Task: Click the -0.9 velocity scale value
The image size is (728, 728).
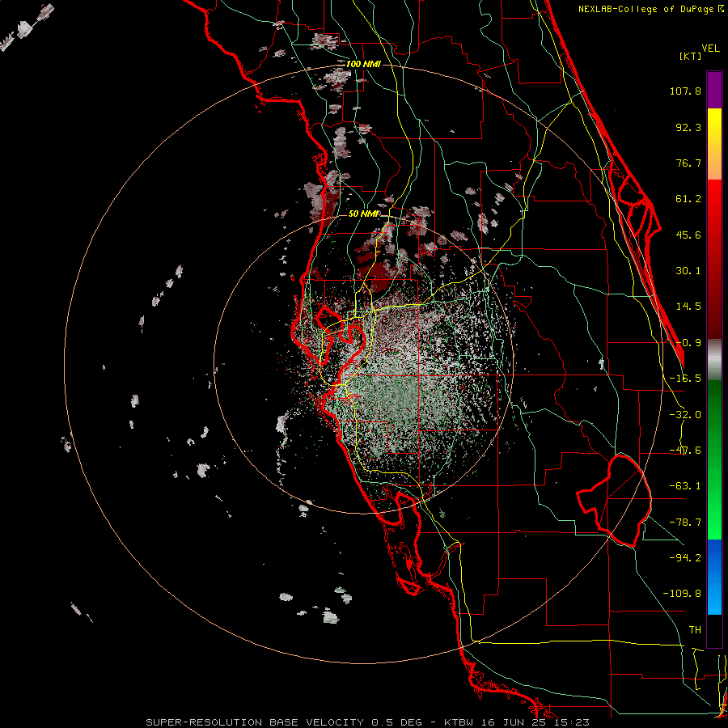Action: tap(688, 343)
